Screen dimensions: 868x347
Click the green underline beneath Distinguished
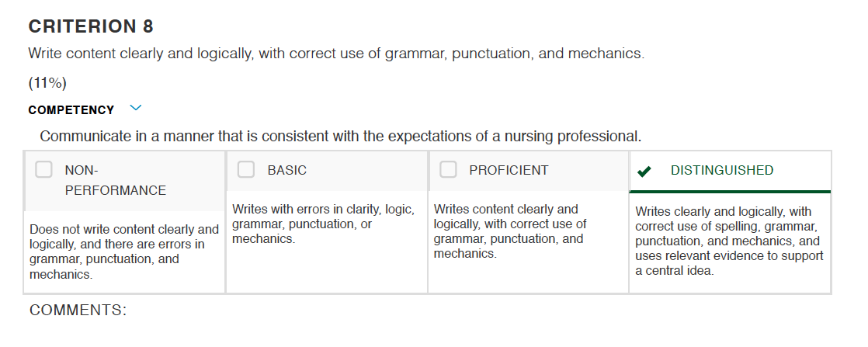(730, 192)
